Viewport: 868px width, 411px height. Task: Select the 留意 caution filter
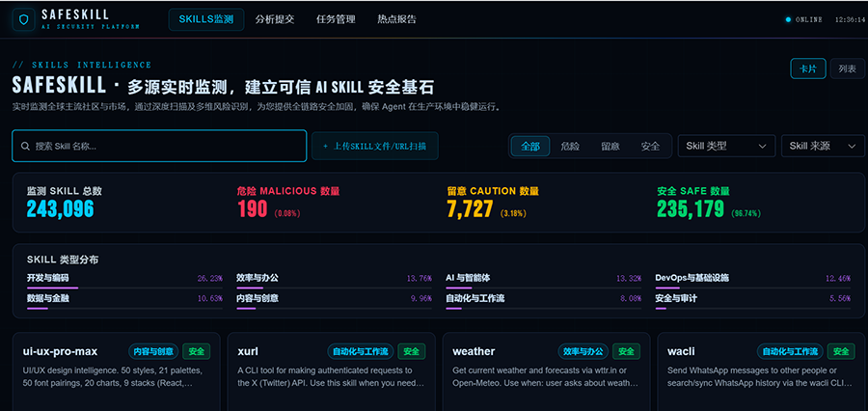pos(610,146)
